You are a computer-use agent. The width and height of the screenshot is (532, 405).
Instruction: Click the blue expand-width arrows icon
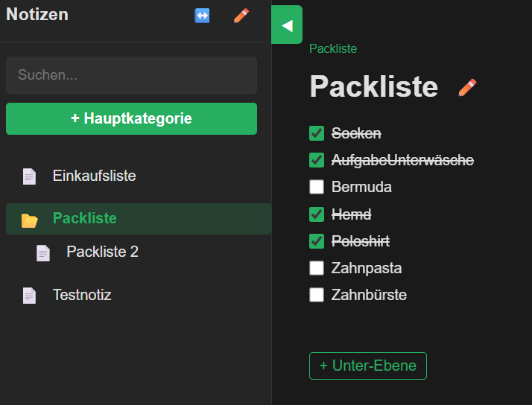tap(202, 16)
